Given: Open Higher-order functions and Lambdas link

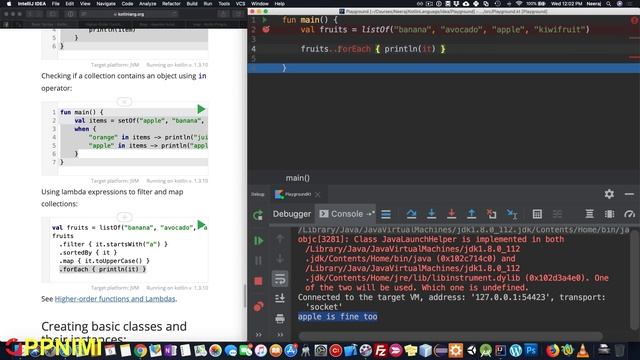Looking at the screenshot, I should point(115,299).
